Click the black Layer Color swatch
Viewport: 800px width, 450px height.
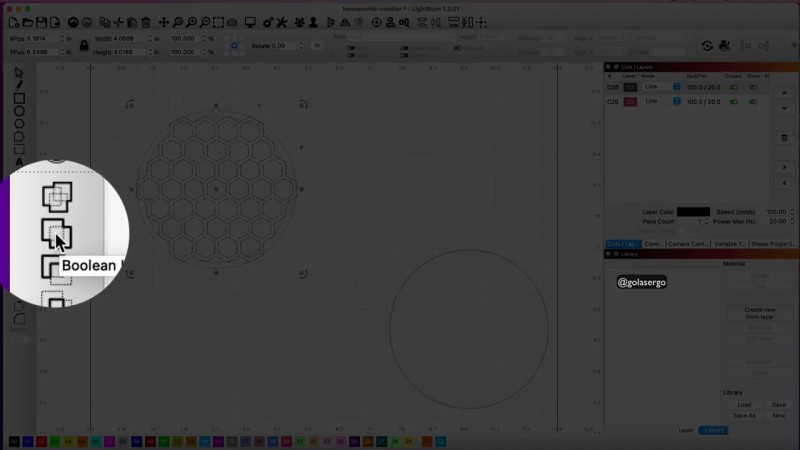click(x=693, y=212)
